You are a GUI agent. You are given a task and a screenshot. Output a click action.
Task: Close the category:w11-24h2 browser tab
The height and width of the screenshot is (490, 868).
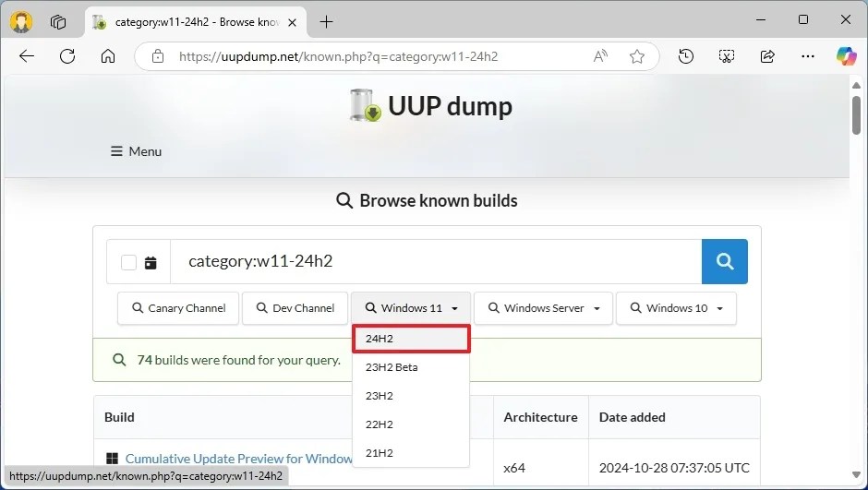[293, 22]
